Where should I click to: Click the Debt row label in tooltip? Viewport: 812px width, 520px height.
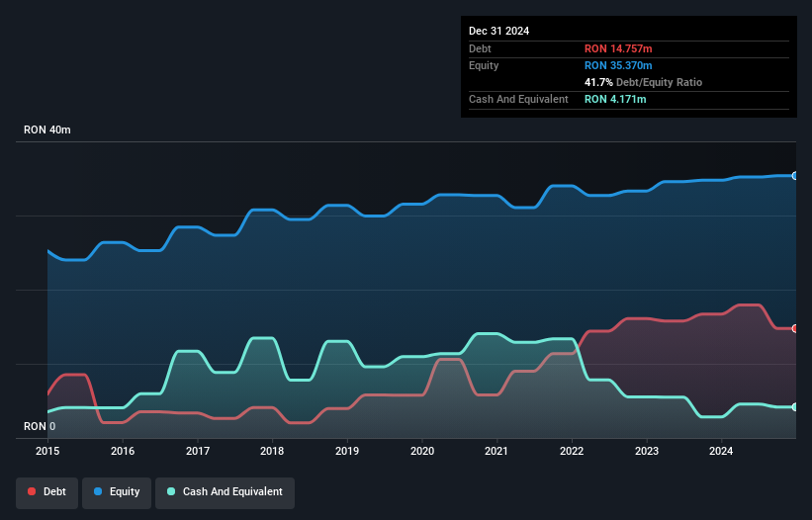(480, 48)
